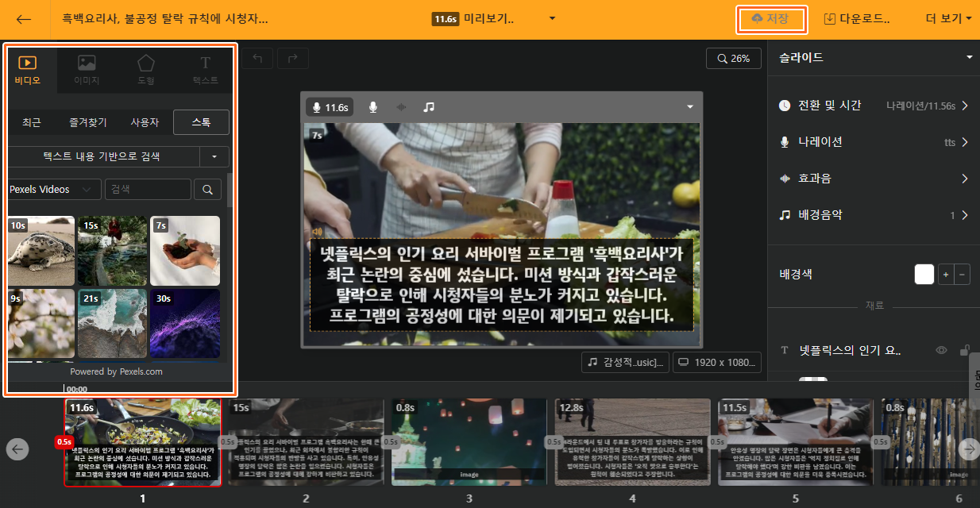Select the 9s cherry blossom stock video
980x508 pixels.
coord(41,324)
